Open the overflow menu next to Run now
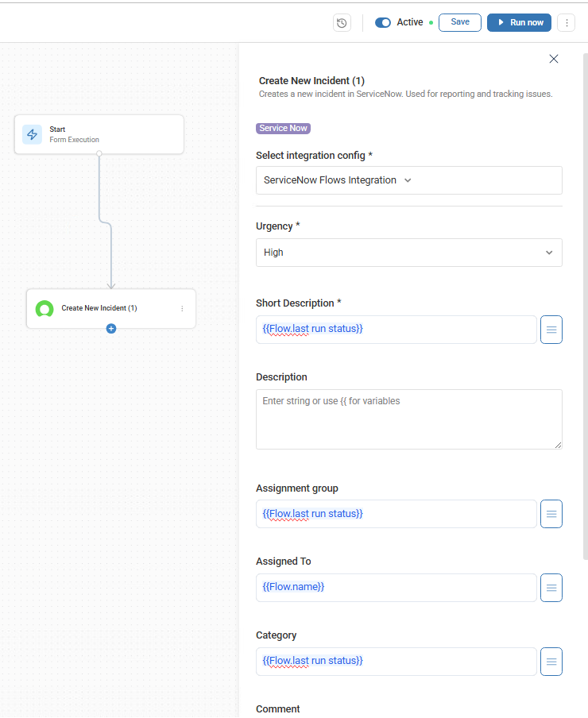Screen dimensions: 588x718 (x=566, y=22)
